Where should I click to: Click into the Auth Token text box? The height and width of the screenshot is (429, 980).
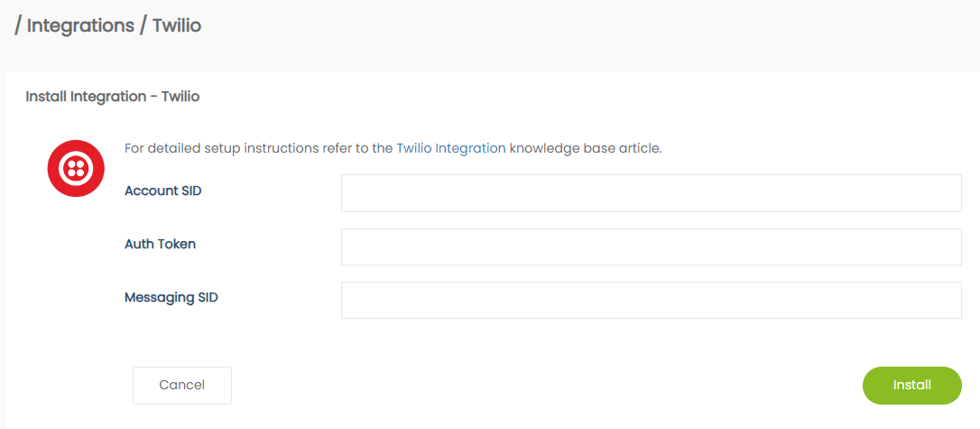651,247
